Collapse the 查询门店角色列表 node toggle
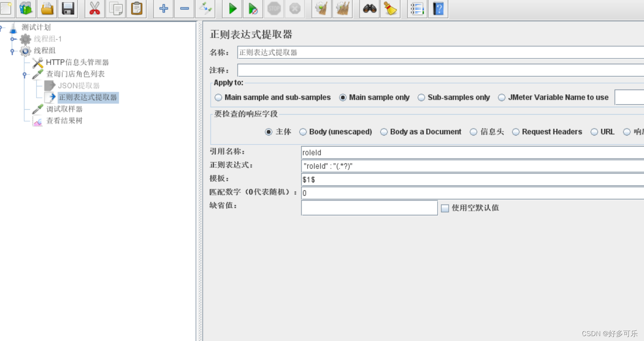This screenshot has width=644, height=341. point(25,75)
